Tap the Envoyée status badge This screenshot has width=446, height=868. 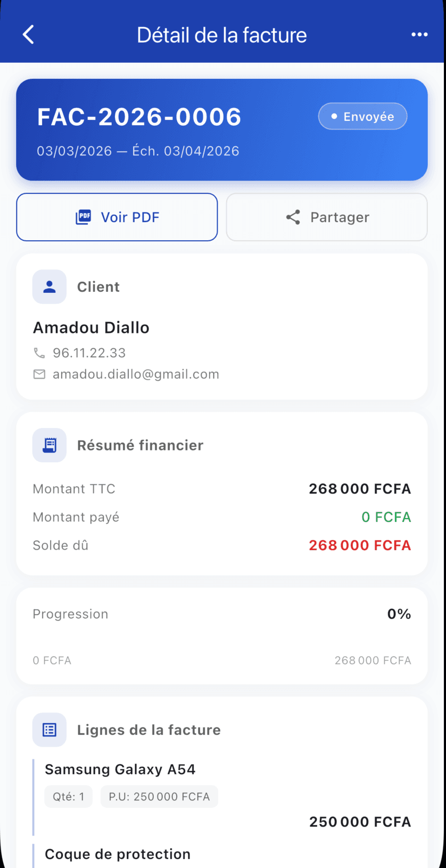(x=363, y=117)
